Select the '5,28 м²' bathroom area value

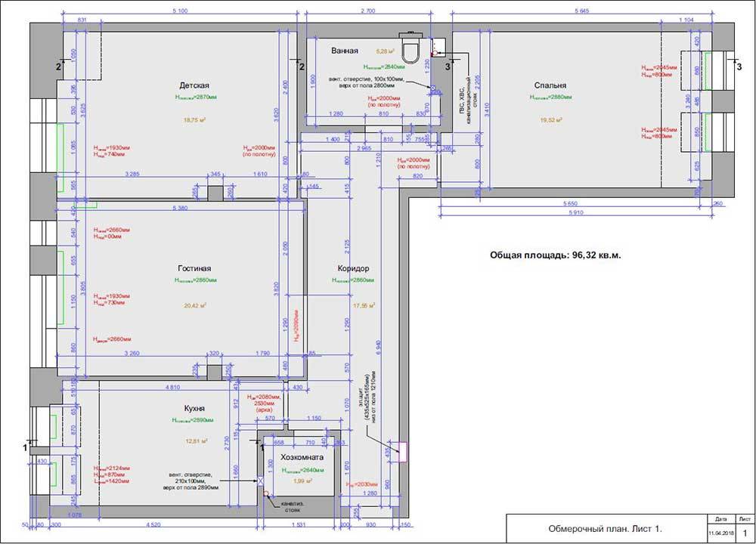pos(386,51)
